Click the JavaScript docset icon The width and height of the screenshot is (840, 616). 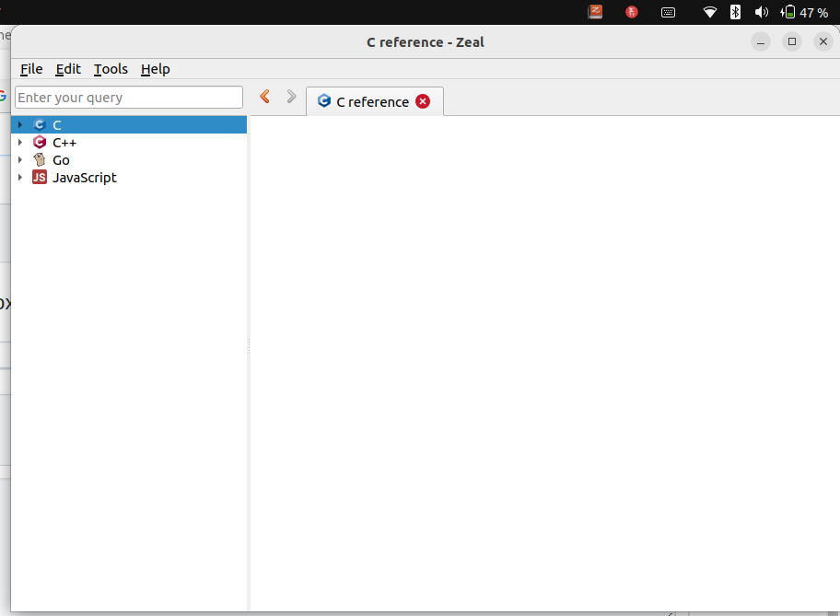[x=40, y=178]
